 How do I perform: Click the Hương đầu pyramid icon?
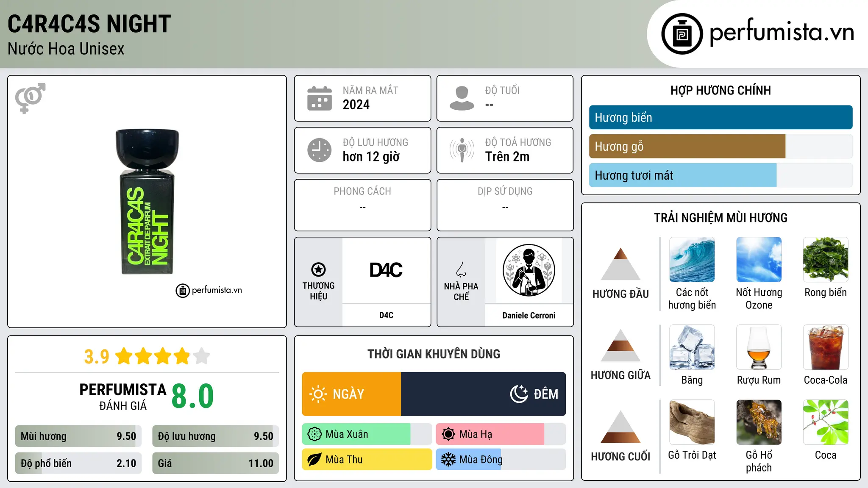[x=620, y=263]
